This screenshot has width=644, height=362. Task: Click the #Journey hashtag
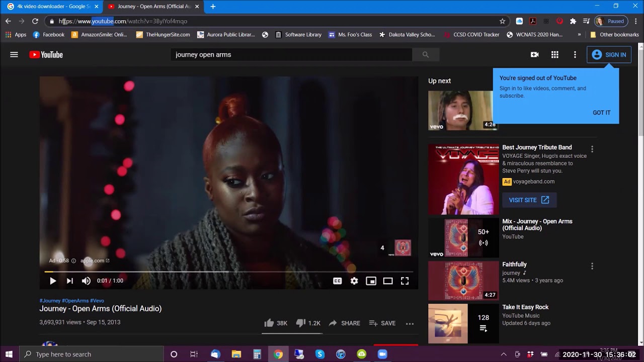(x=50, y=301)
